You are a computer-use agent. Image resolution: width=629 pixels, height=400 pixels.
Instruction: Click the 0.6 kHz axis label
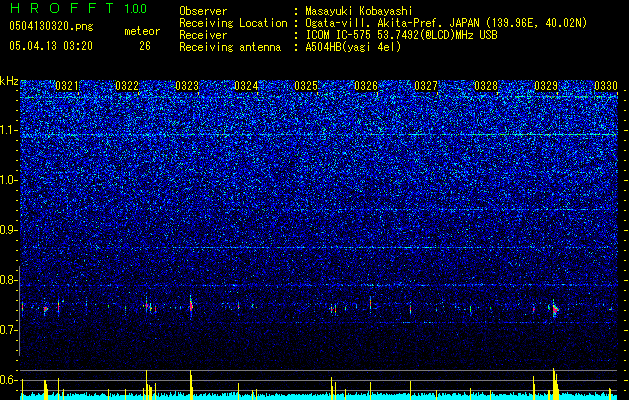click(x=8, y=380)
